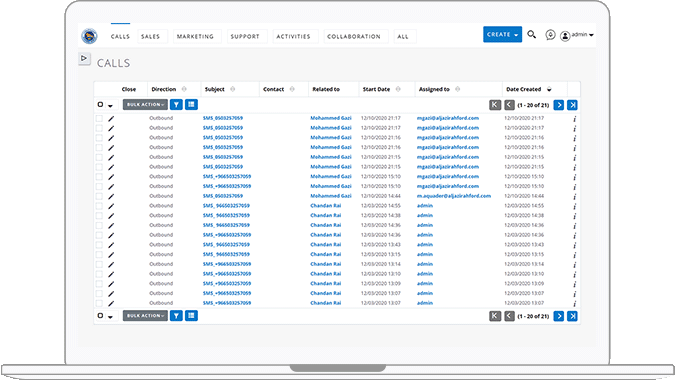The image size is (675, 380).
Task: Expand the sidebar with the arrow toggle
Action: 84,59
